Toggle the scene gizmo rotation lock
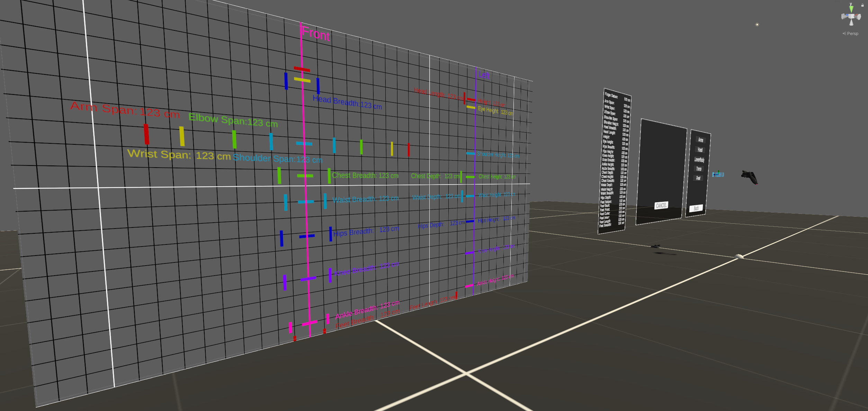Screen dimensions: 868x411 [x=862, y=5]
